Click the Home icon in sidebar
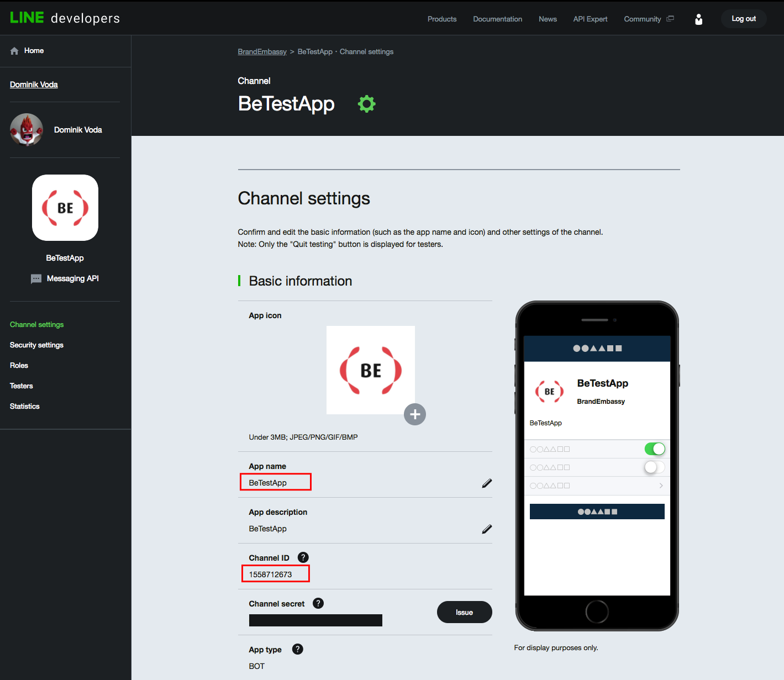This screenshot has height=680, width=784. pos(14,51)
